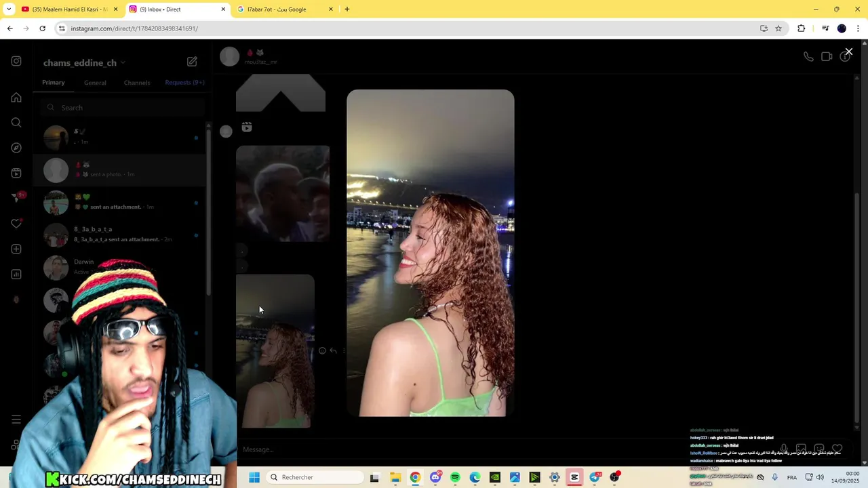Click the Instagram logo in the sidebar

point(16,61)
